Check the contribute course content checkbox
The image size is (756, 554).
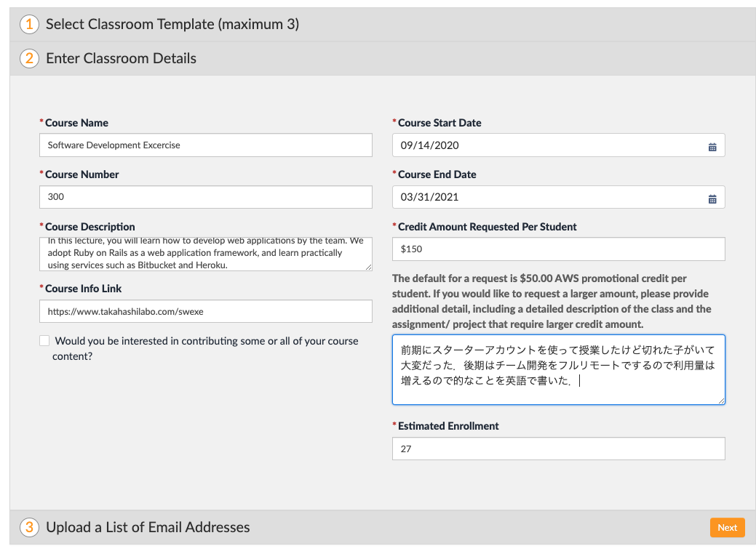(x=44, y=340)
